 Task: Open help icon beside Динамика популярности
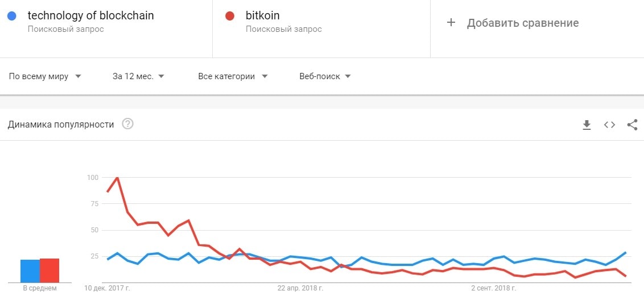[128, 124]
